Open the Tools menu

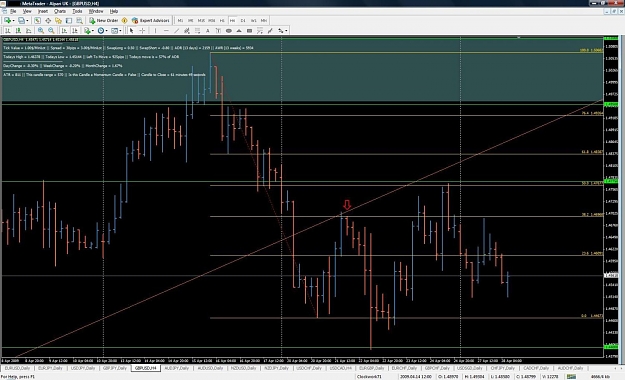[77, 11]
